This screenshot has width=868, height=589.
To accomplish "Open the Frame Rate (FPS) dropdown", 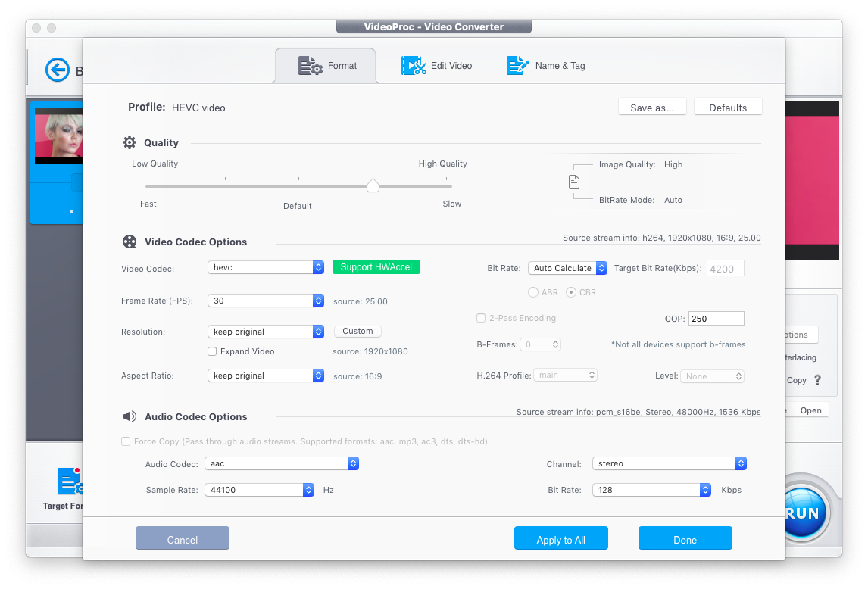I will pyautogui.click(x=266, y=301).
